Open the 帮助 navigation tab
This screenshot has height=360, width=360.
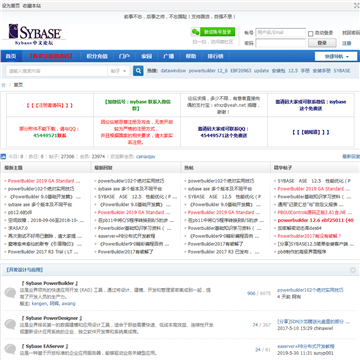point(191,56)
